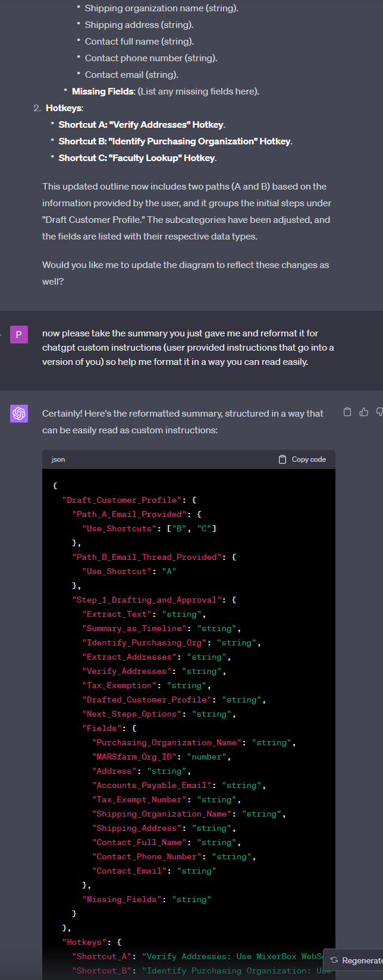The height and width of the screenshot is (980, 383).
Task: Click the Copy code button
Action: pyautogui.click(x=302, y=459)
